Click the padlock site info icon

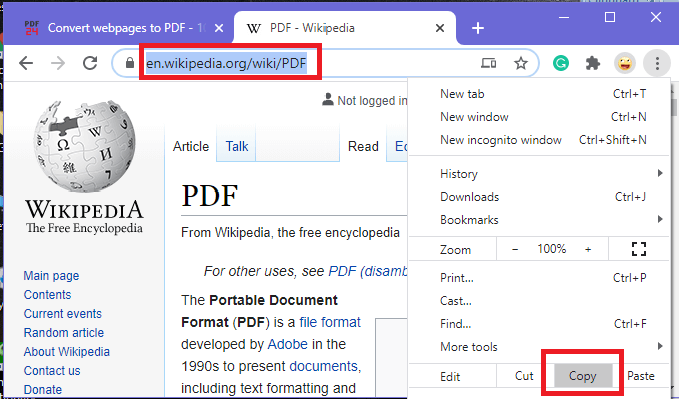coord(129,64)
